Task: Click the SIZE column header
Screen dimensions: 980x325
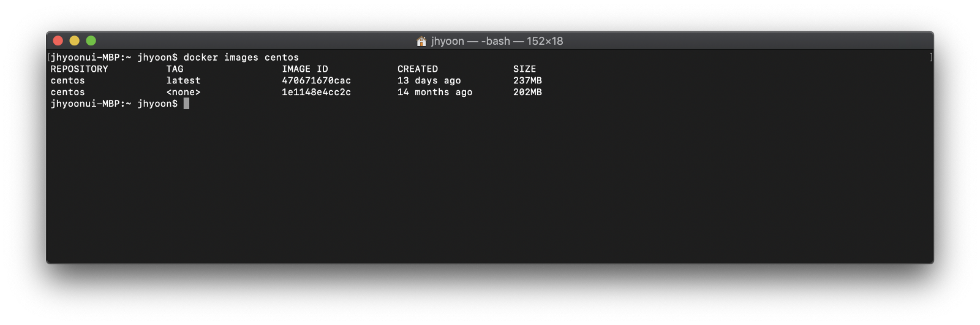Action: [525, 69]
